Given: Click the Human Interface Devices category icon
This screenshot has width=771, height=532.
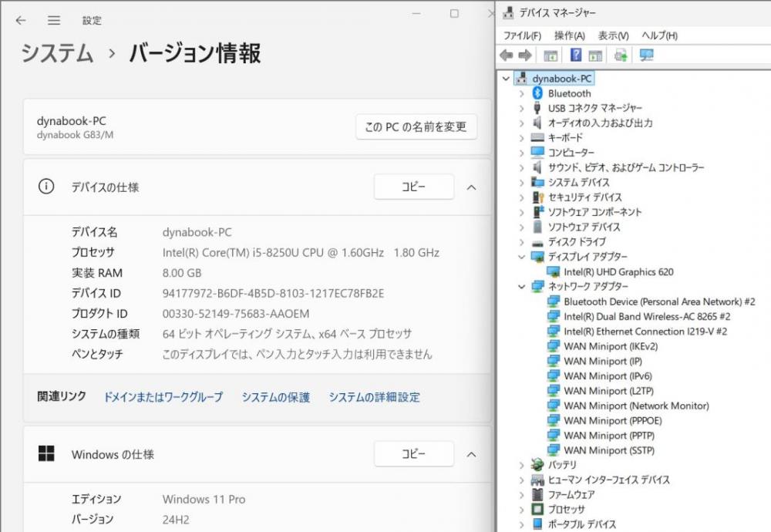Looking at the screenshot, I should [x=537, y=480].
